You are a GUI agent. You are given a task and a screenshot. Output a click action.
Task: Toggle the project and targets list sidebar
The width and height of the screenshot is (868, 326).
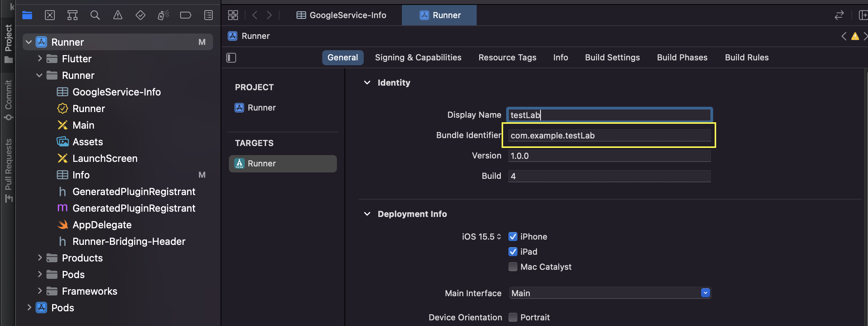[x=231, y=58]
